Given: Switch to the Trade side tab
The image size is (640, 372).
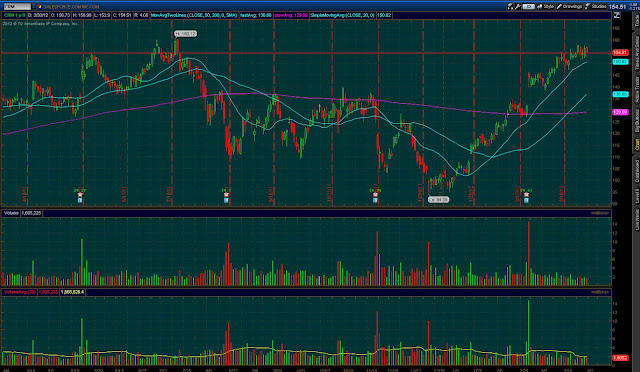Looking at the screenshot, I should click(636, 22).
